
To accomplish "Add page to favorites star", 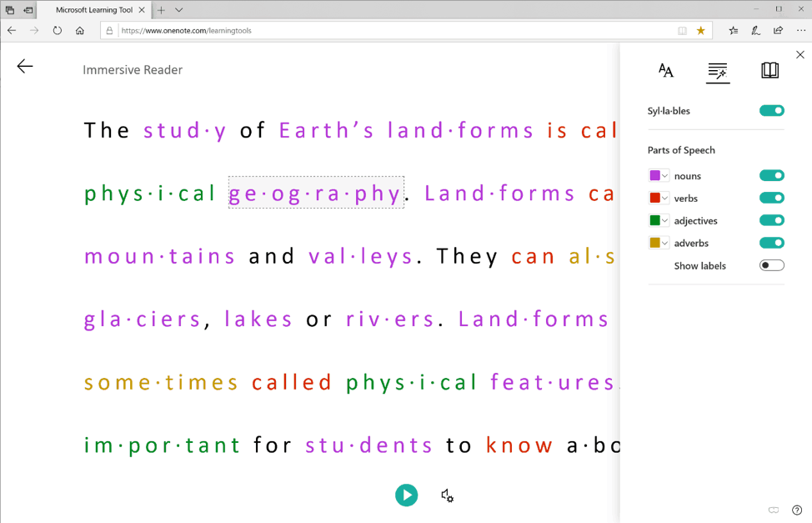I will click(700, 31).
